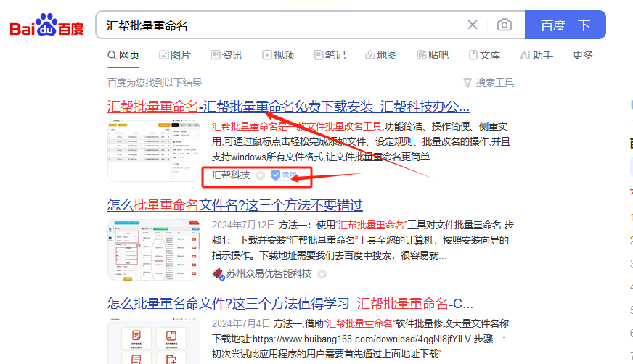The image size is (633, 364).
Task: Open thumbnail of the first 汇帮批量重命名 result
Action: [154, 151]
